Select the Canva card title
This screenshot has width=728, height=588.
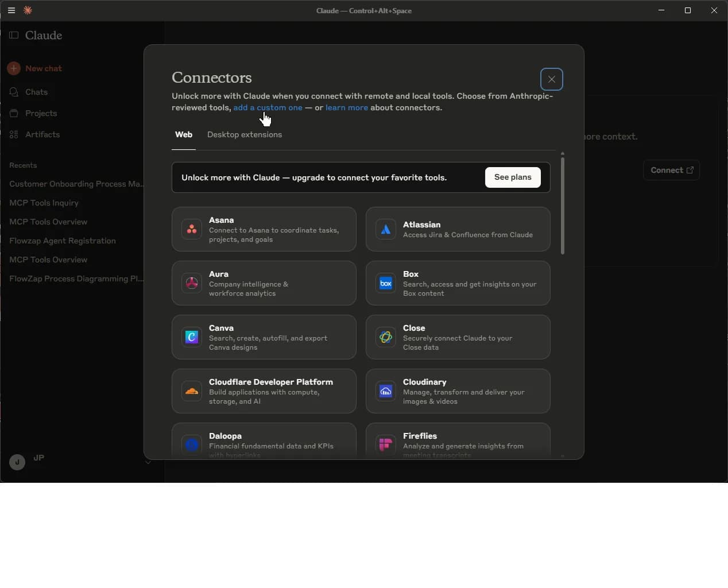pos(221,328)
